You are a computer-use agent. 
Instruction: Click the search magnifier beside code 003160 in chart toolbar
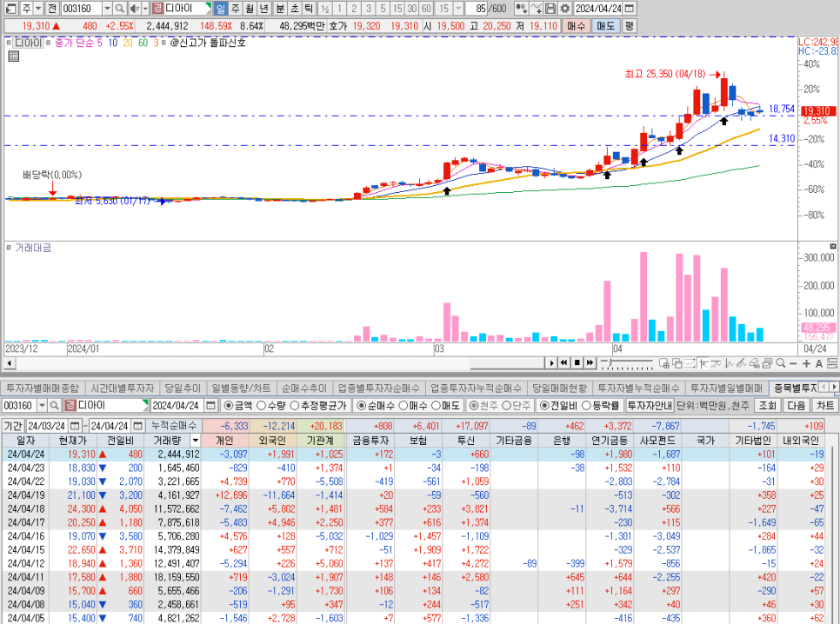point(119,9)
